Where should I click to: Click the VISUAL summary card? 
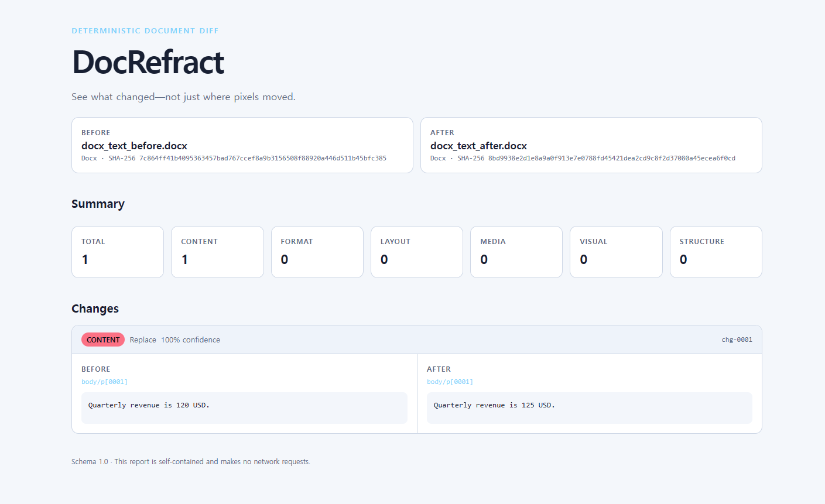pos(616,252)
